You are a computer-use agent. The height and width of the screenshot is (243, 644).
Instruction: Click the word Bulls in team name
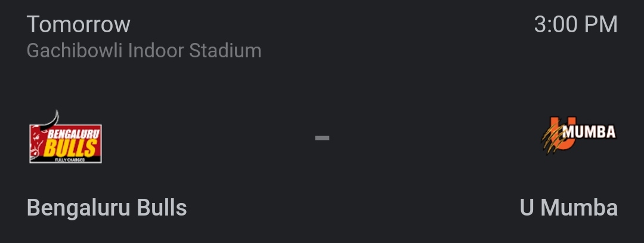(x=162, y=208)
